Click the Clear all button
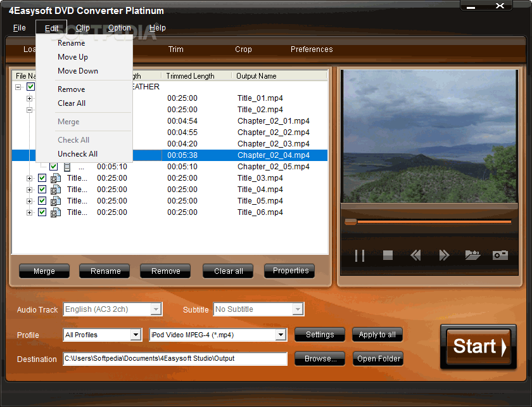The height and width of the screenshot is (407, 532). coord(229,271)
